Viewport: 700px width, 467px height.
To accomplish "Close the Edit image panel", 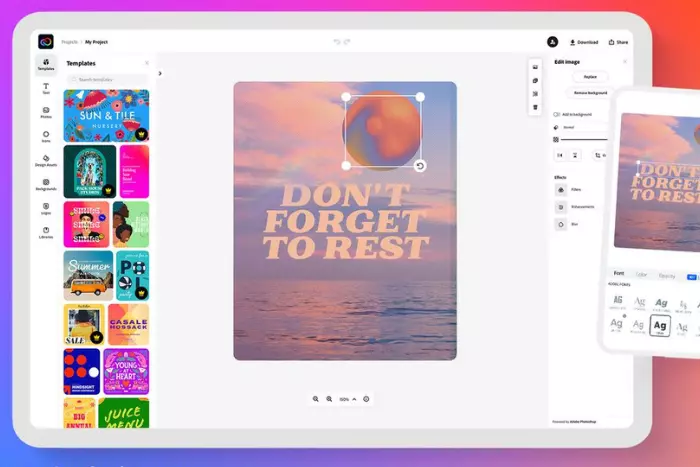I will click(625, 62).
